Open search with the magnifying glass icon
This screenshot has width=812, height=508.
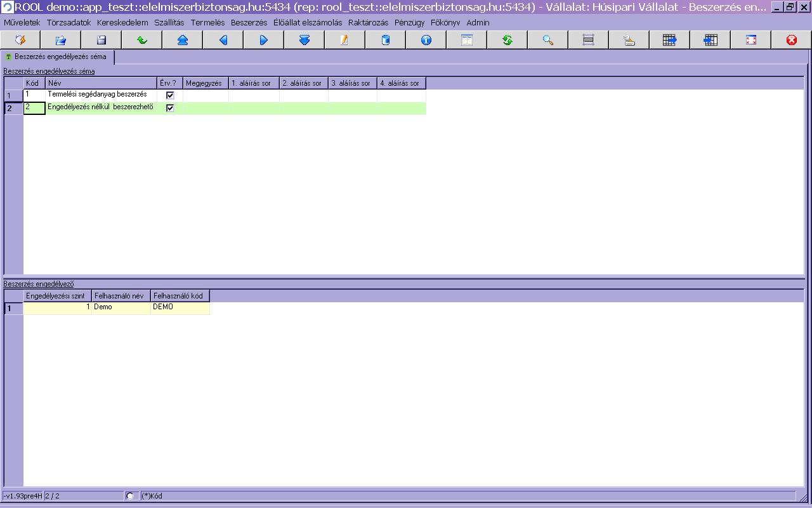click(x=548, y=40)
